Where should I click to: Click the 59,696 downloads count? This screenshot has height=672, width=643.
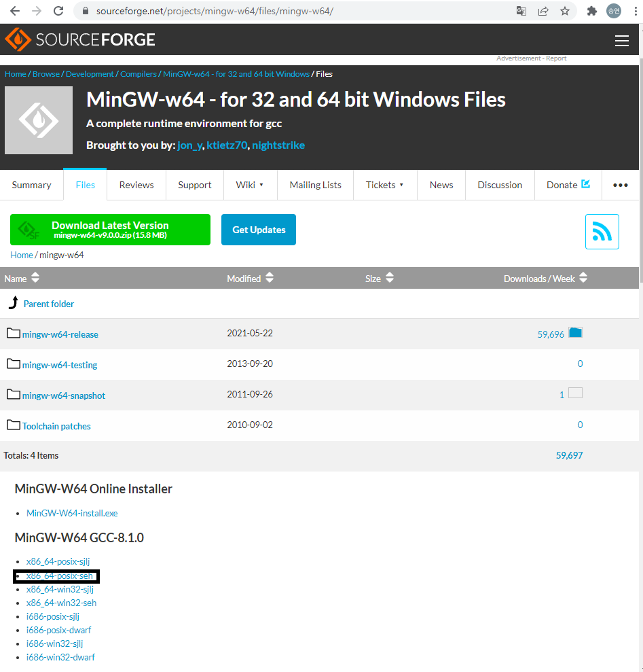coord(551,334)
